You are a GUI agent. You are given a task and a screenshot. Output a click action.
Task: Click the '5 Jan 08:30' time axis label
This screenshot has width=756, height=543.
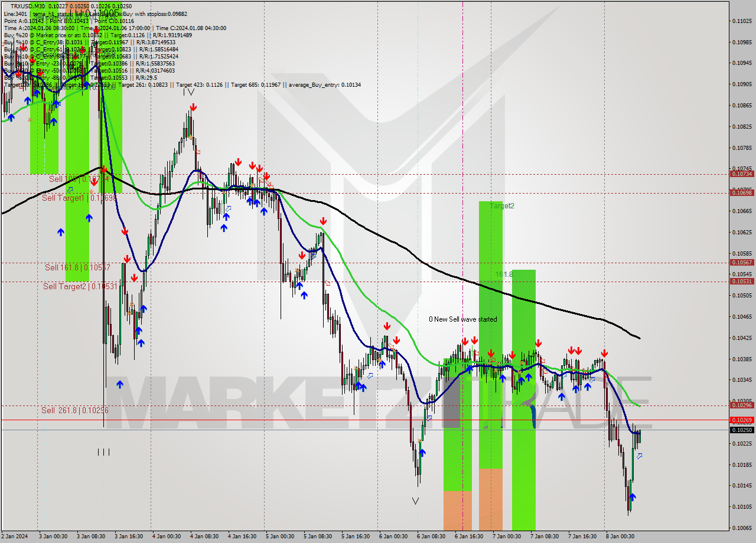(317, 537)
